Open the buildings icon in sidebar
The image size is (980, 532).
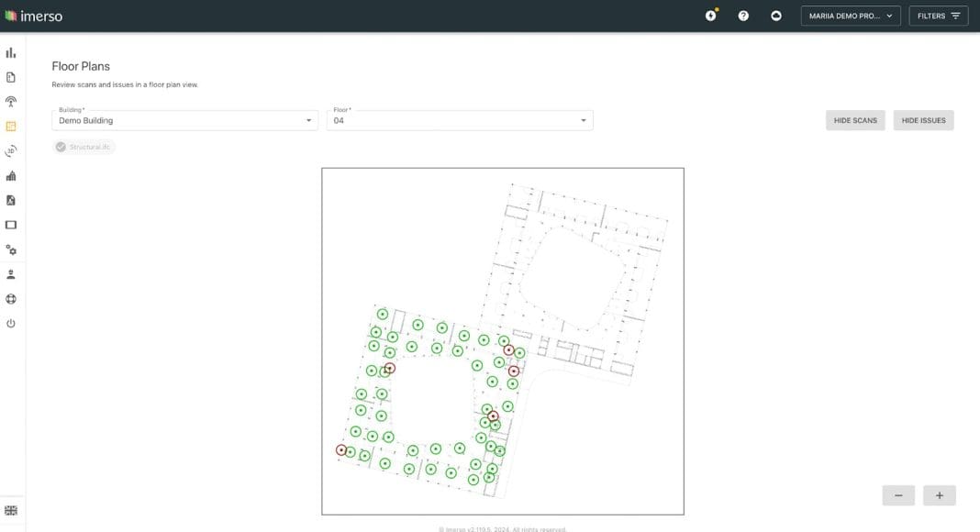11,176
